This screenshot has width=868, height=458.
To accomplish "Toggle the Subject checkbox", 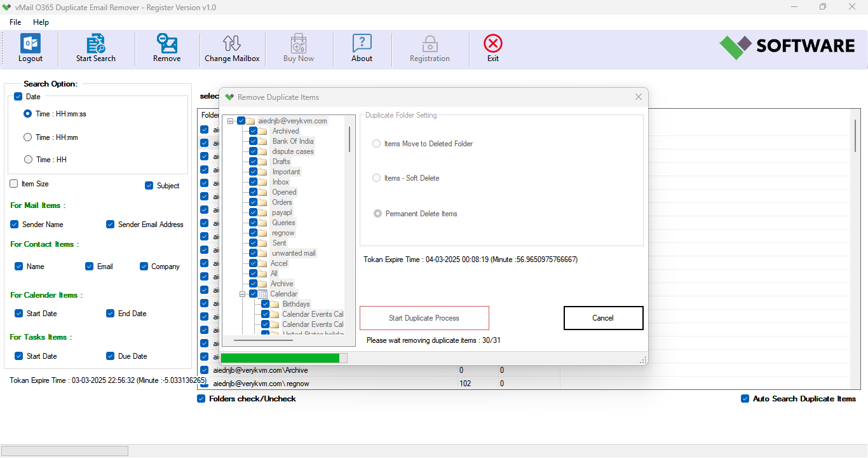I will 149,186.
